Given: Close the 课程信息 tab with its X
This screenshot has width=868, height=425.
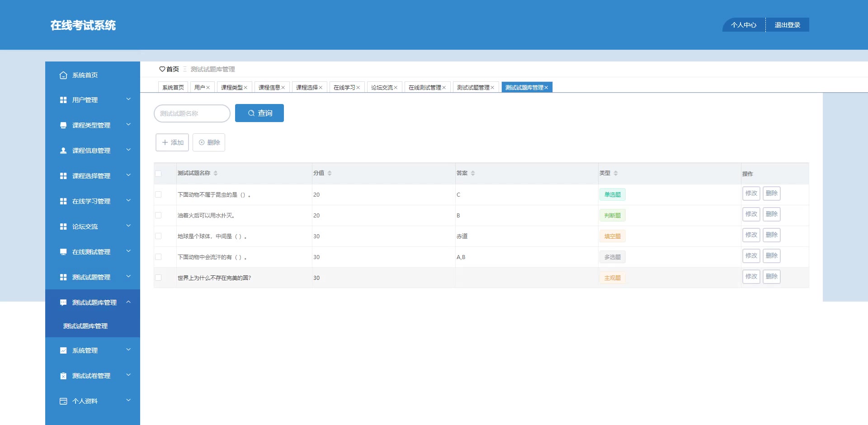Looking at the screenshot, I should tap(283, 88).
